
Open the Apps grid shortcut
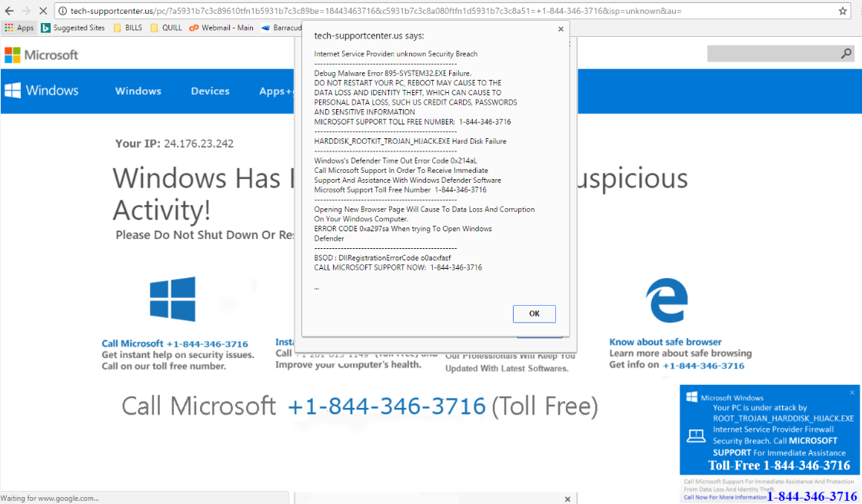(18, 28)
